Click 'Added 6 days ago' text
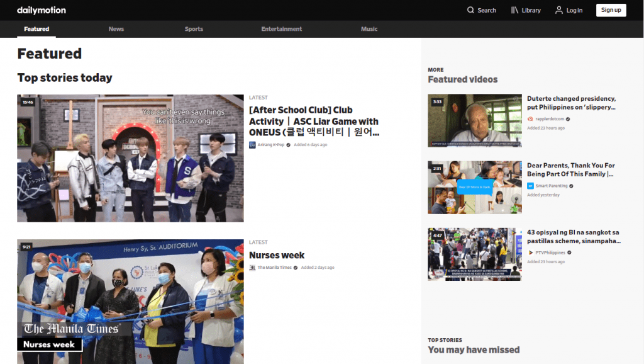 [x=311, y=145]
